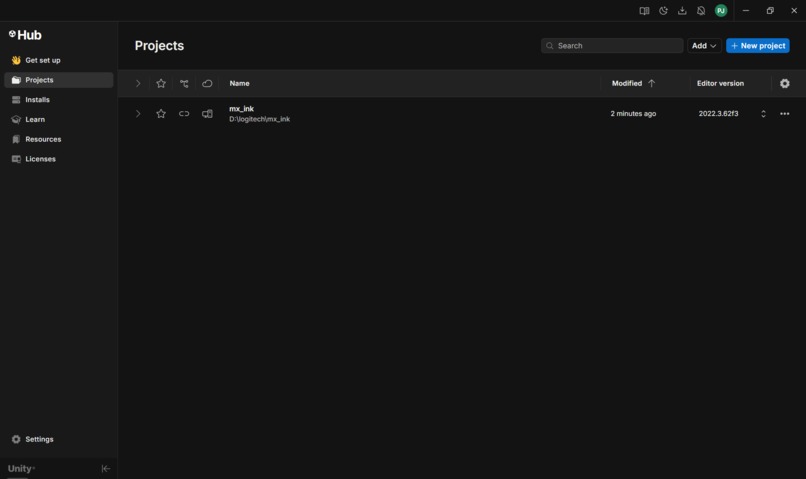This screenshot has height=479, width=806.
Task: Open the Licenses page
Action: [x=59, y=159]
